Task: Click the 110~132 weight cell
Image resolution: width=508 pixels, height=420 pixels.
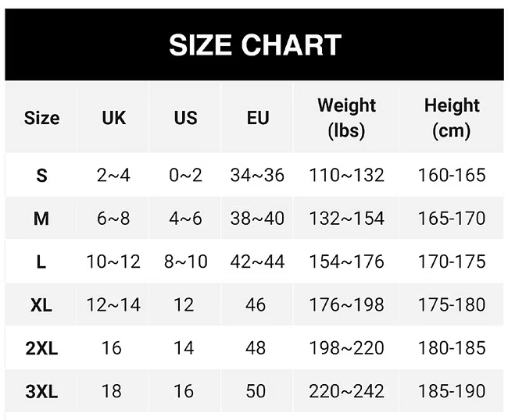Action: click(346, 175)
